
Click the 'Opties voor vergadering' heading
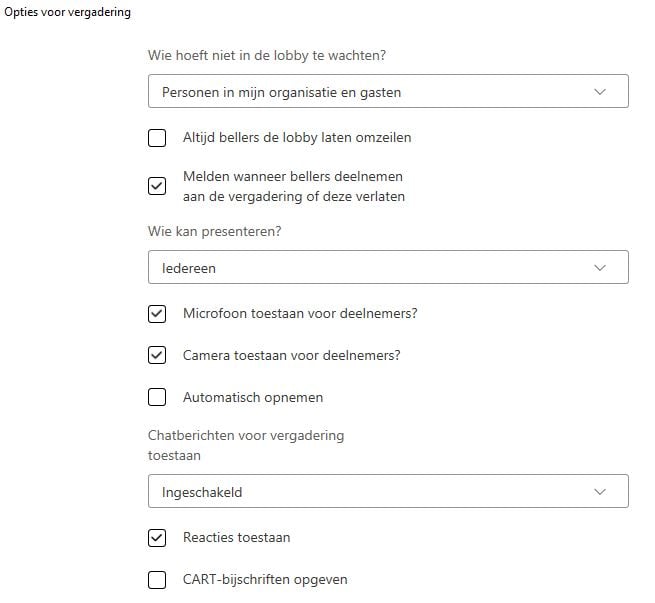pos(67,13)
